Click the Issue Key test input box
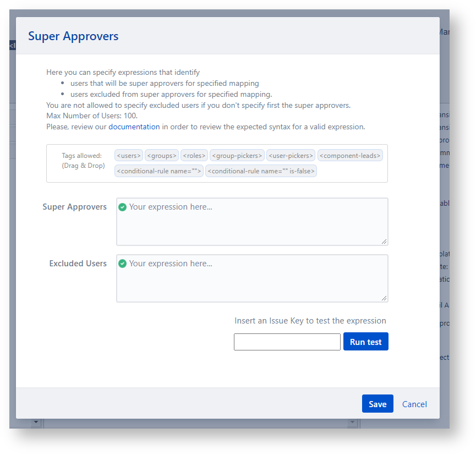Image resolution: width=476 pixels, height=455 pixels. click(287, 342)
